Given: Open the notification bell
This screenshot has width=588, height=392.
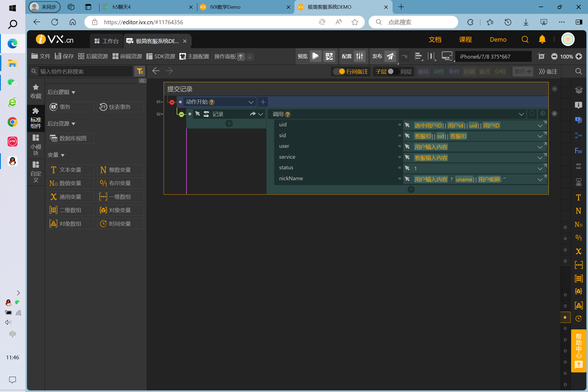Looking at the screenshot, I should coord(542,39).
